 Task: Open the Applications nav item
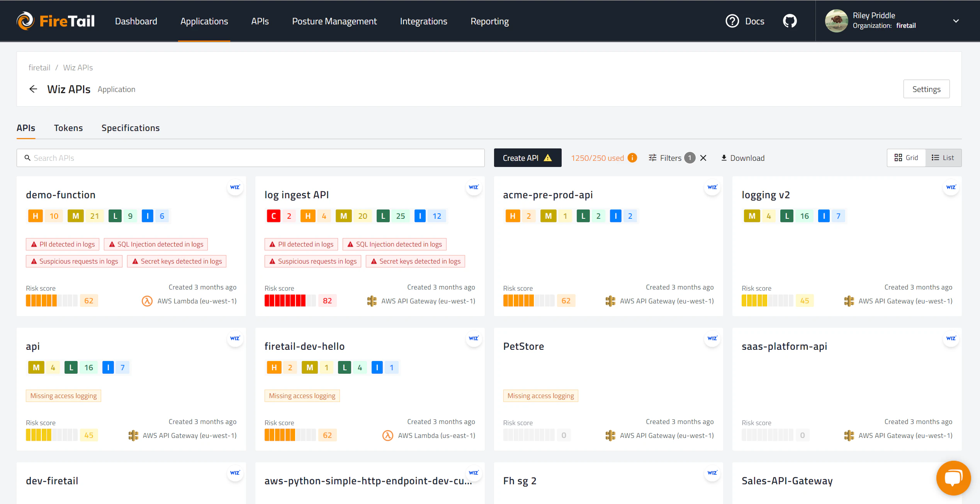(x=204, y=21)
